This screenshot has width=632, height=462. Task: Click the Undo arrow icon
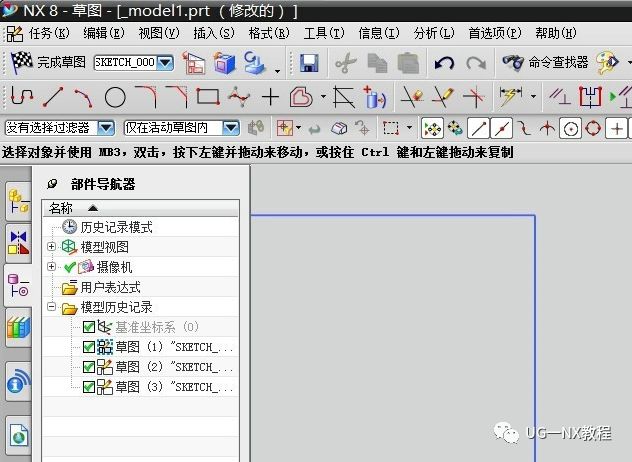(x=444, y=63)
